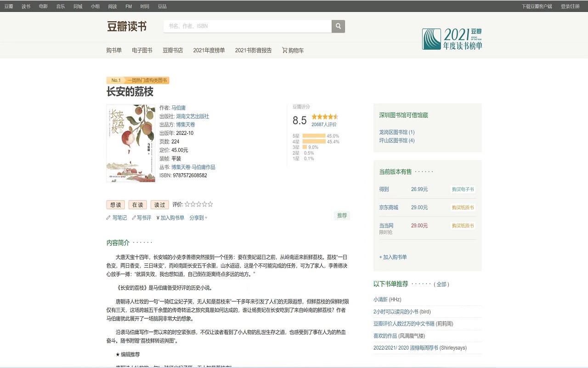This screenshot has height=368, width=588.
Task: Open the 豆瓣书店 navigation tab
Action: tap(173, 50)
